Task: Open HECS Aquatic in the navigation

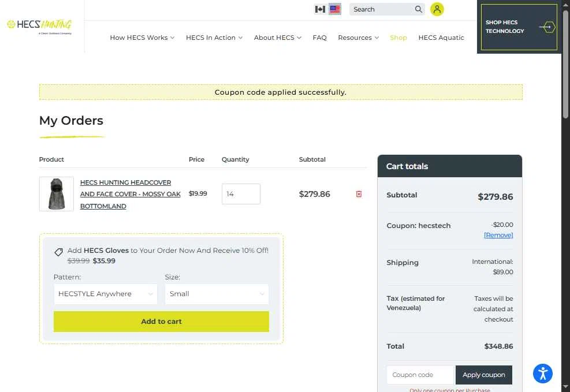Action: [x=441, y=38]
